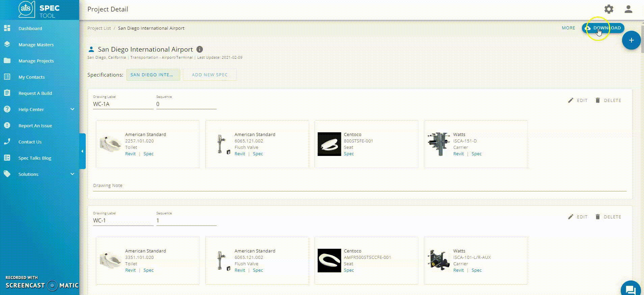
Task: Click the page vertical scrollbar
Action: [642, 39]
